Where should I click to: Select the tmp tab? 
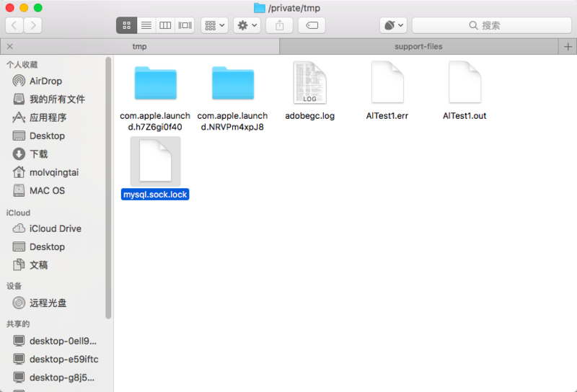pos(139,46)
